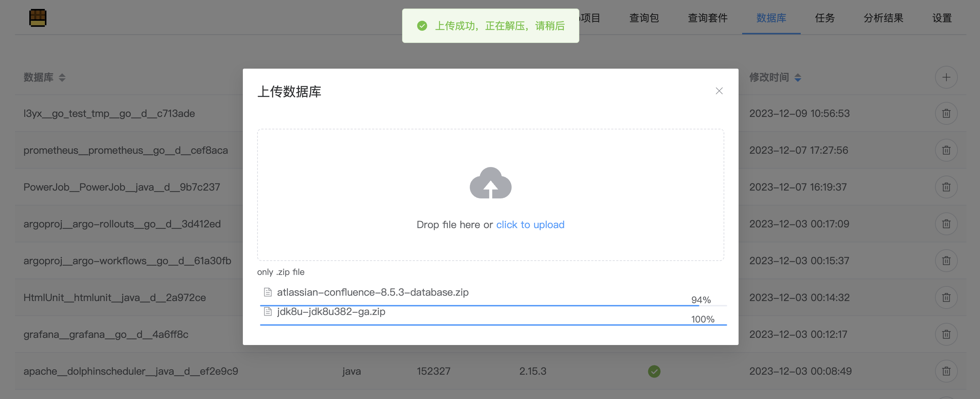Switch to the 任务 tab
Screen dimensions: 980x399
824,18
